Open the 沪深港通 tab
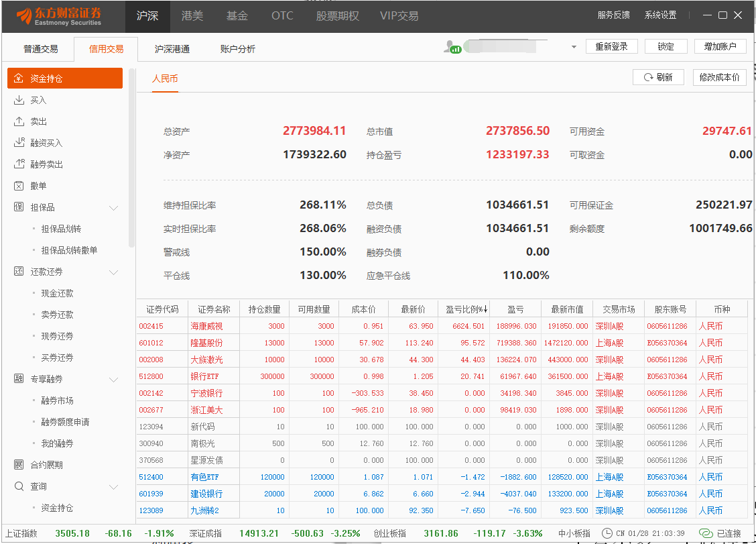Viewport: 756px width, 544px height. pyautogui.click(x=172, y=49)
